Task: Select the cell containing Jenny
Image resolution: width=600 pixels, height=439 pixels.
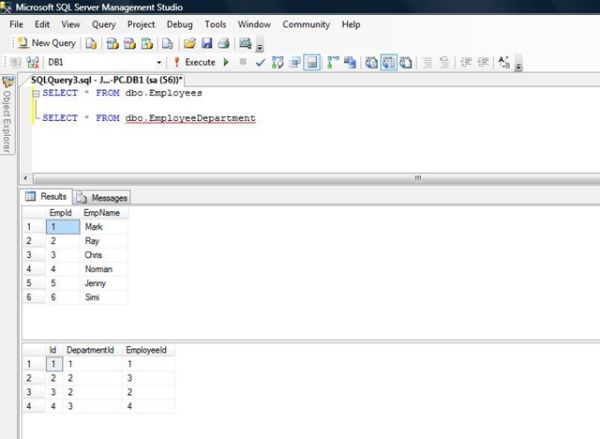Action: coord(104,284)
